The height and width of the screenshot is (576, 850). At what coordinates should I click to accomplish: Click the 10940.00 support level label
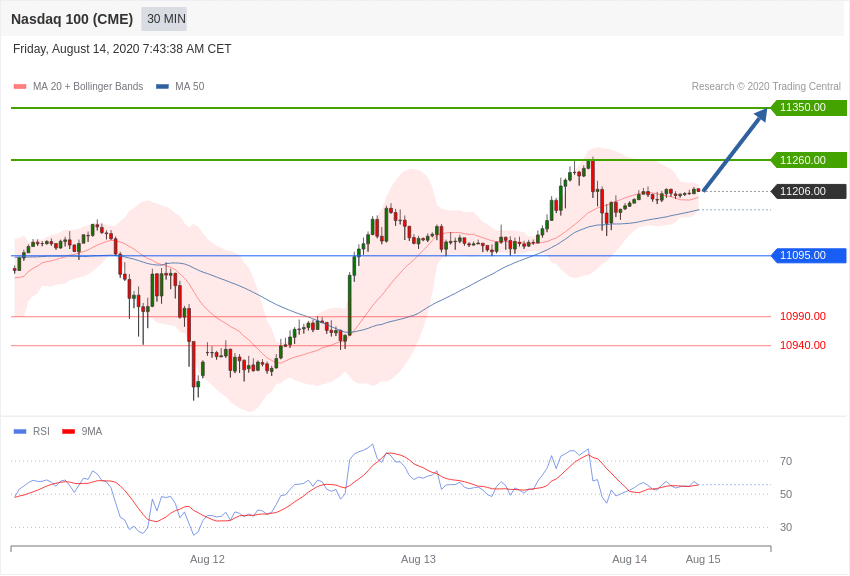tap(803, 345)
